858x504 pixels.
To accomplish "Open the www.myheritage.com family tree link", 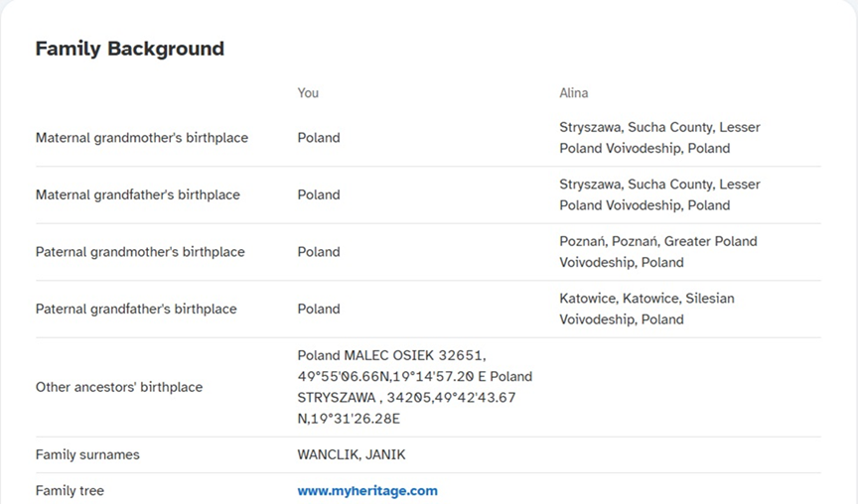I will pyautogui.click(x=367, y=491).
